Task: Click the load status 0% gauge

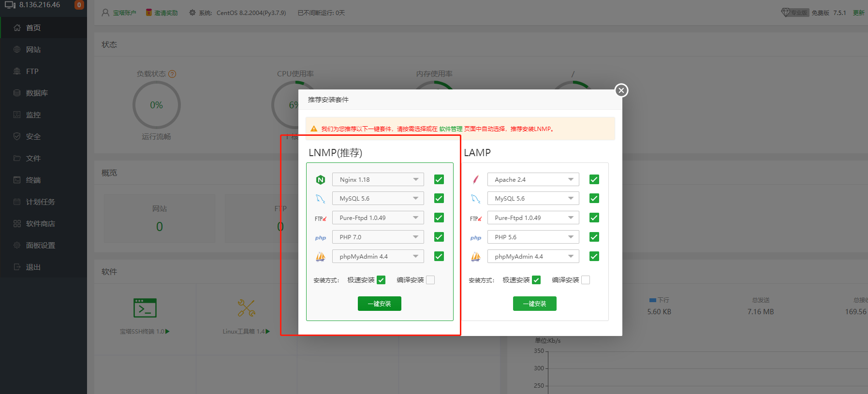Action: tap(156, 105)
